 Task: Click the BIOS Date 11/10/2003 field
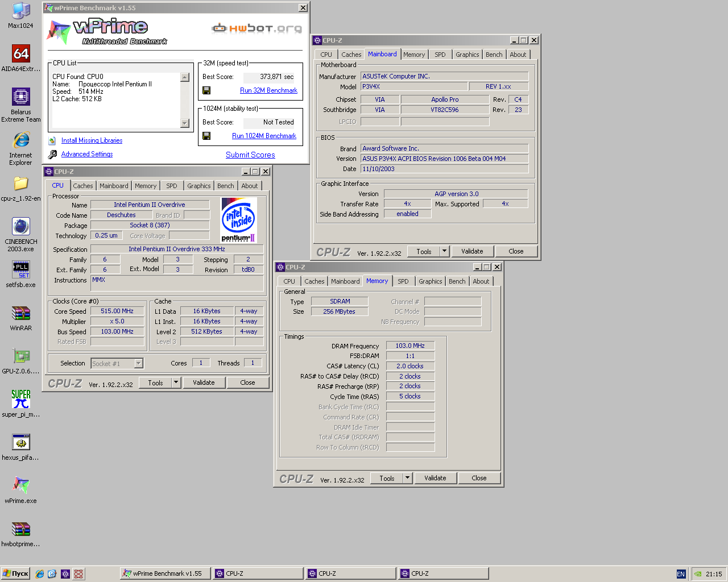(445, 169)
